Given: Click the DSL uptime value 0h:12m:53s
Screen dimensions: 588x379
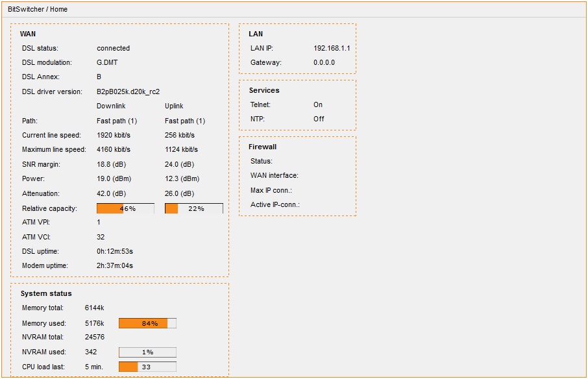Looking at the screenshot, I should (115, 252).
